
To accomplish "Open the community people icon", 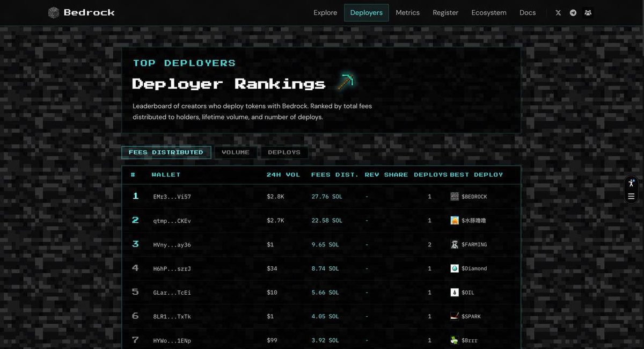I will 588,13.
